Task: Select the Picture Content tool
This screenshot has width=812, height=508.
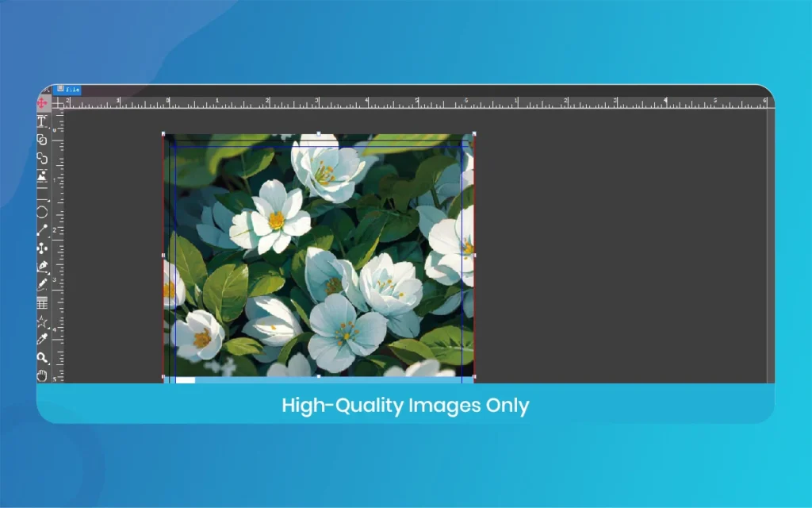Action: [43, 176]
